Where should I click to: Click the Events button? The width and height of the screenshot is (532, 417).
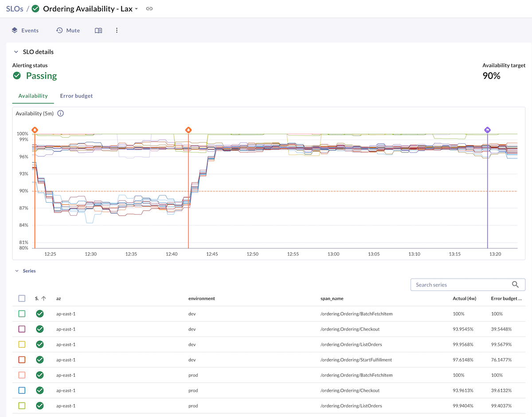(x=25, y=30)
